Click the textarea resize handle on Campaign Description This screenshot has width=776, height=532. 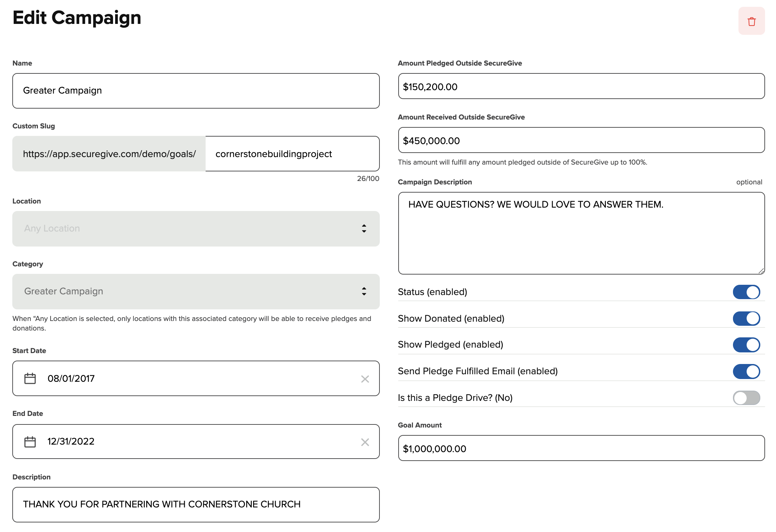point(761,271)
